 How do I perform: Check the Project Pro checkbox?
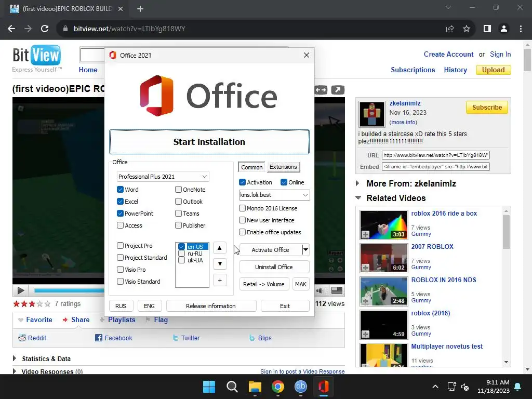coord(120,246)
